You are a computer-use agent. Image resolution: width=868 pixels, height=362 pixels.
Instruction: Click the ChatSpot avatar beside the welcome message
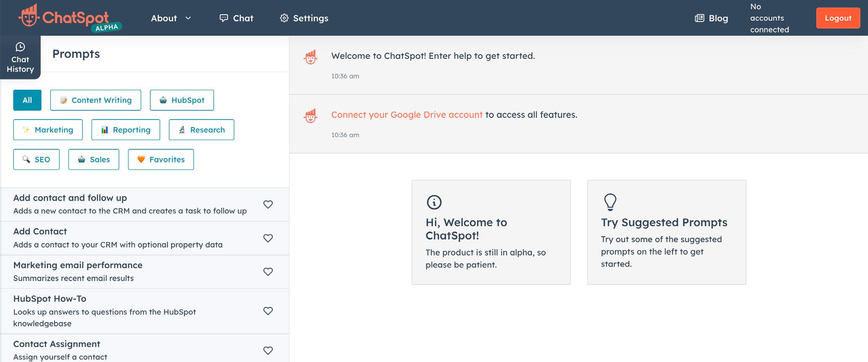pyautogui.click(x=310, y=57)
